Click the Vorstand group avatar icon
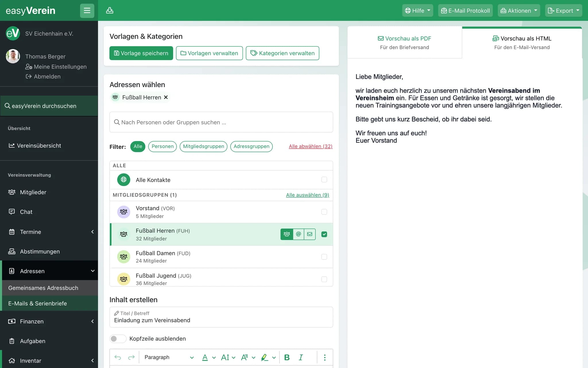 click(x=123, y=212)
